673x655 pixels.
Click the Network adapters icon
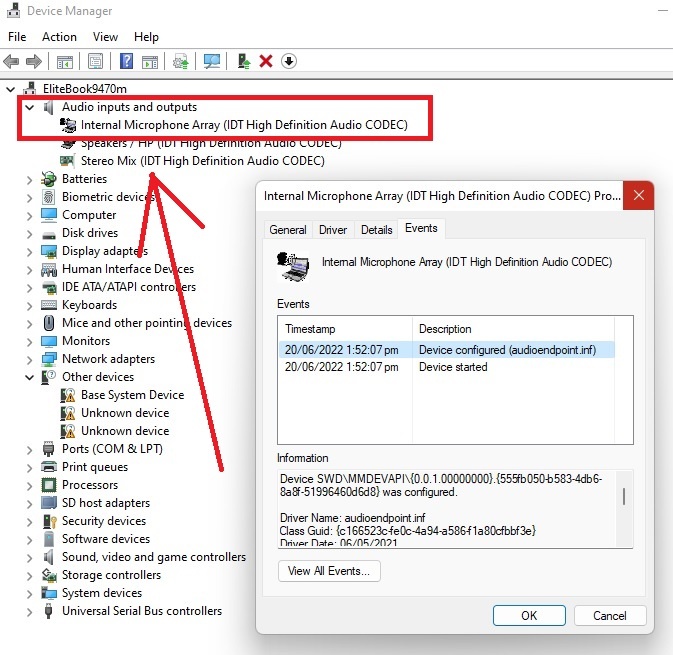click(x=49, y=359)
